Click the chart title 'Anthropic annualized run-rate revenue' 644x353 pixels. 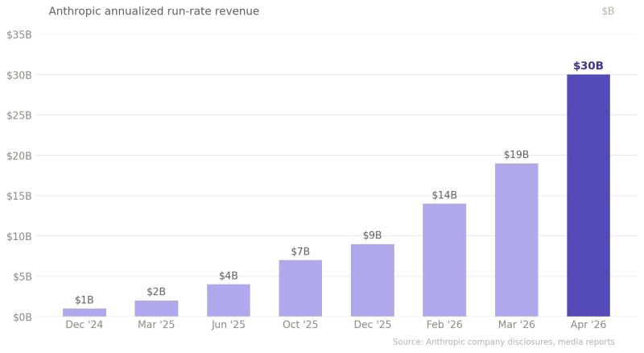[154, 11]
